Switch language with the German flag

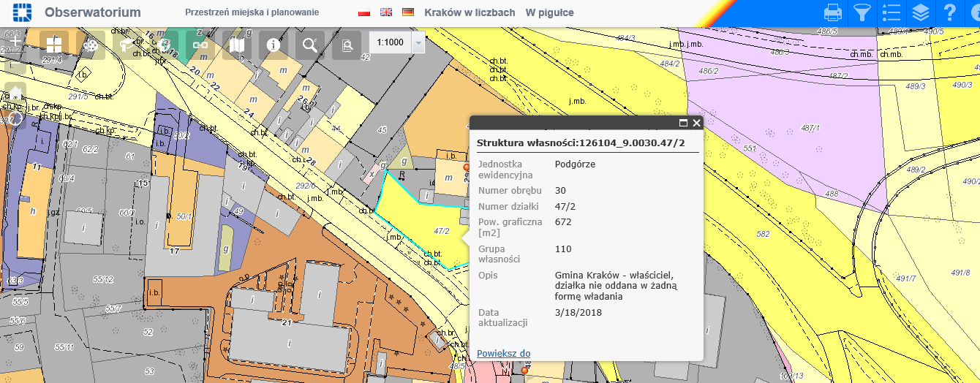[x=408, y=12]
